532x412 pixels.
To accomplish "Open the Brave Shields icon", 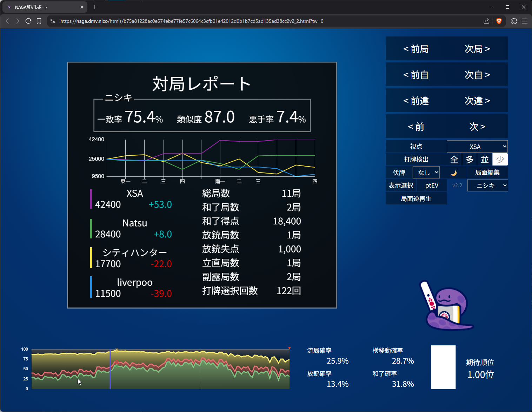I will click(499, 21).
